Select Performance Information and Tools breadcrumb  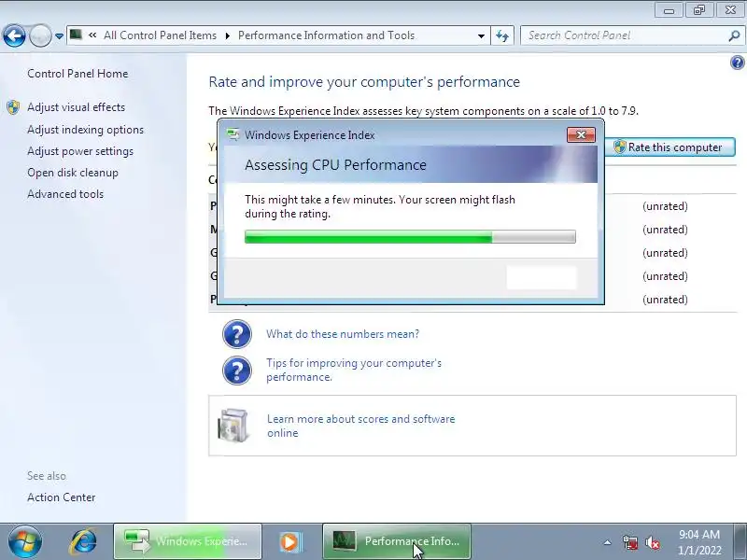(326, 35)
